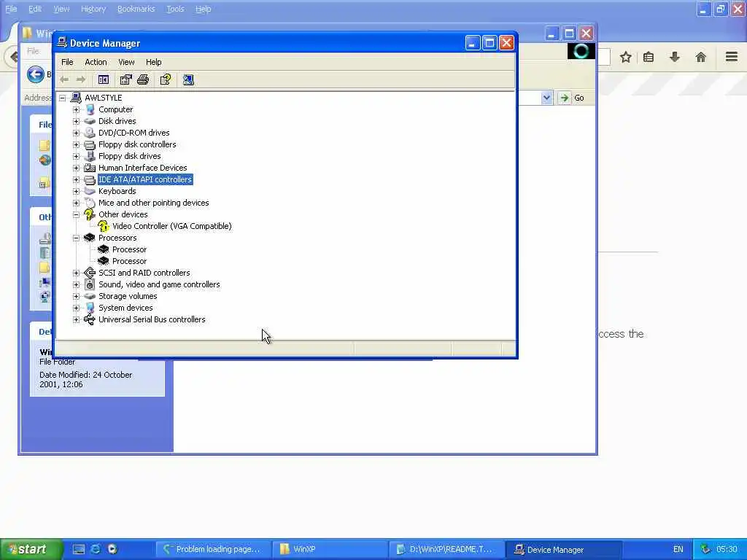Click Show Desktop quick launch icon

(79, 549)
